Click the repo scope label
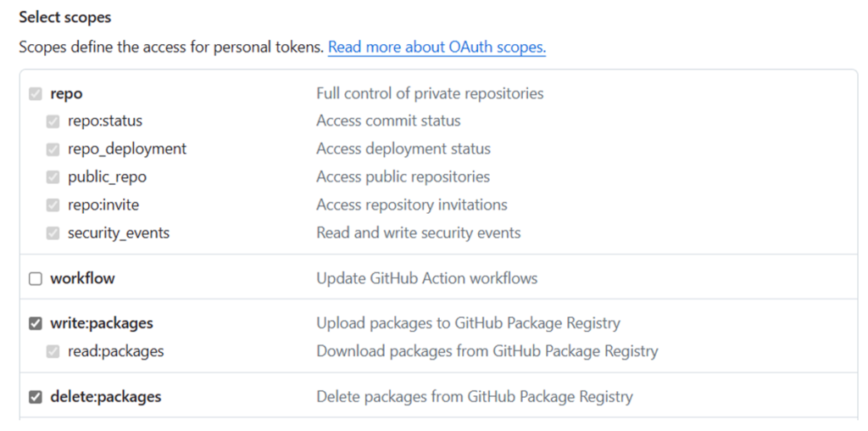 pyautogui.click(x=66, y=93)
